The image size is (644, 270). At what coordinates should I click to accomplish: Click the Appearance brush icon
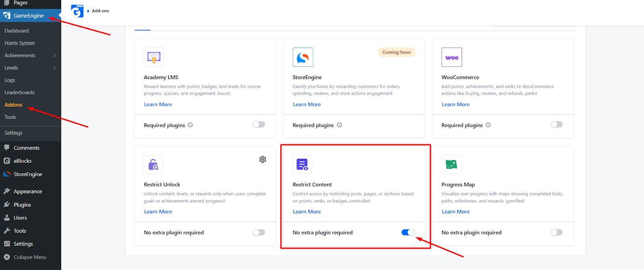point(7,191)
